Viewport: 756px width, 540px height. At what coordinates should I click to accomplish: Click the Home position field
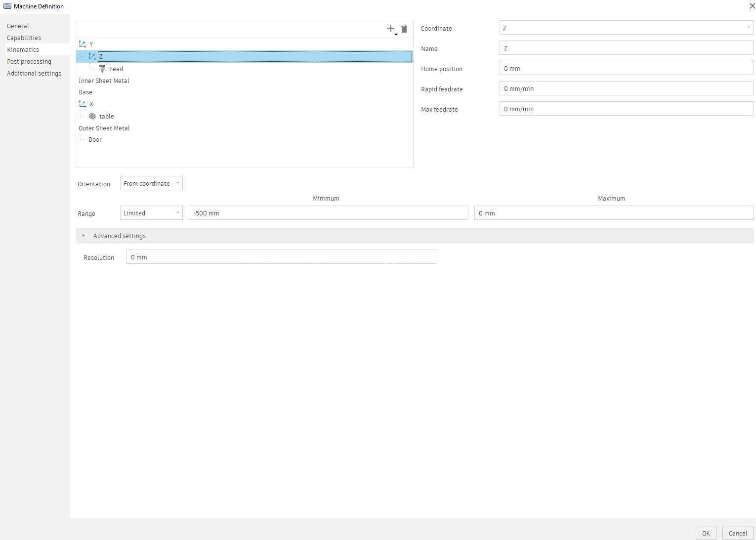coord(626,68)
